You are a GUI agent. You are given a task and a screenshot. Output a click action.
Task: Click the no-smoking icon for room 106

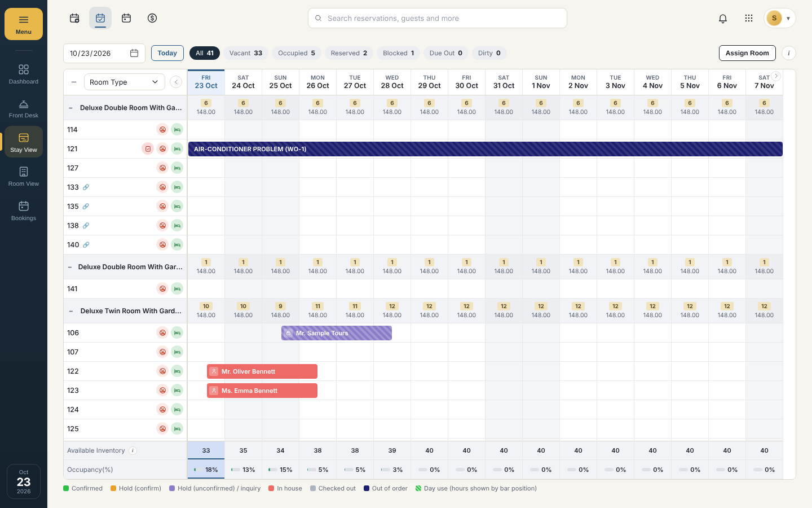(x=162, y=333)
